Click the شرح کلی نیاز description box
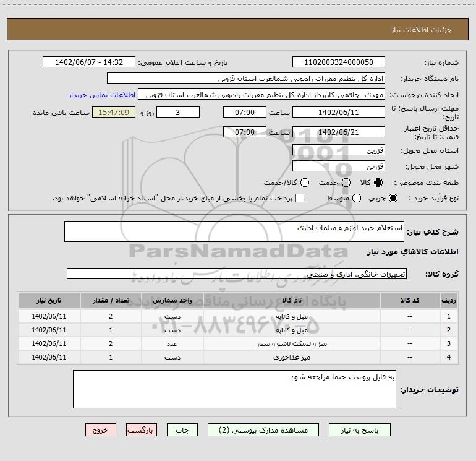The image size is (476, 461). click(x=234, y=231)
